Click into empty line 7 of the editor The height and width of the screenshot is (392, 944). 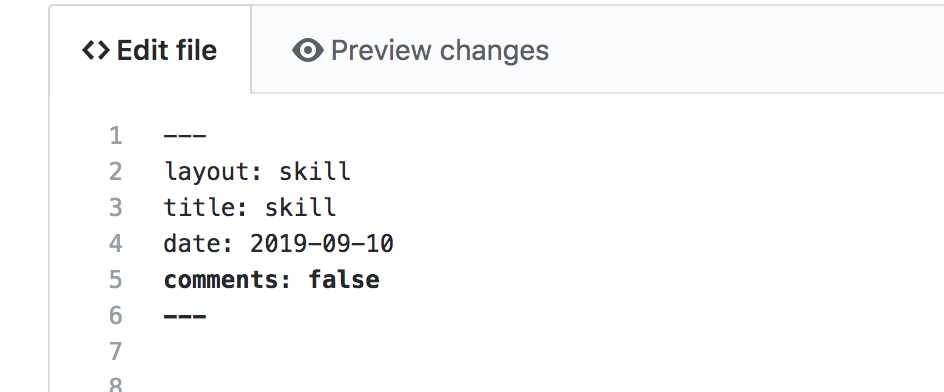pos(542,351)
